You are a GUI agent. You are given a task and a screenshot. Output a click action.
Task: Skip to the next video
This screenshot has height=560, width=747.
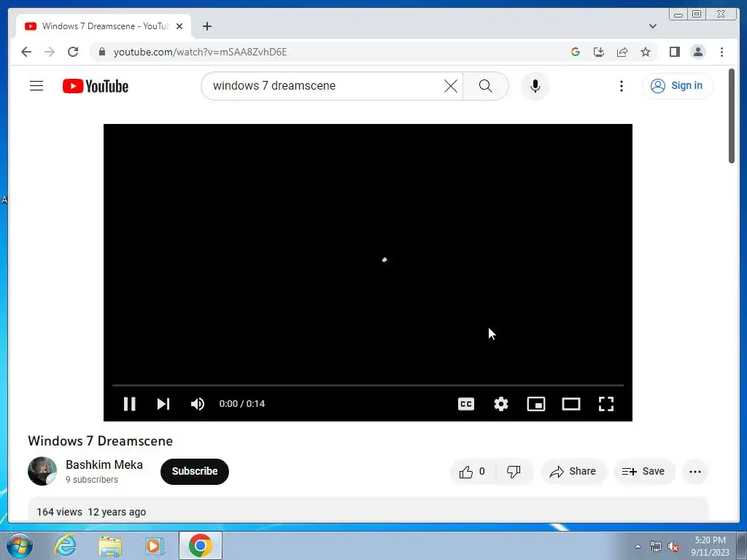[x=163, y=404]
